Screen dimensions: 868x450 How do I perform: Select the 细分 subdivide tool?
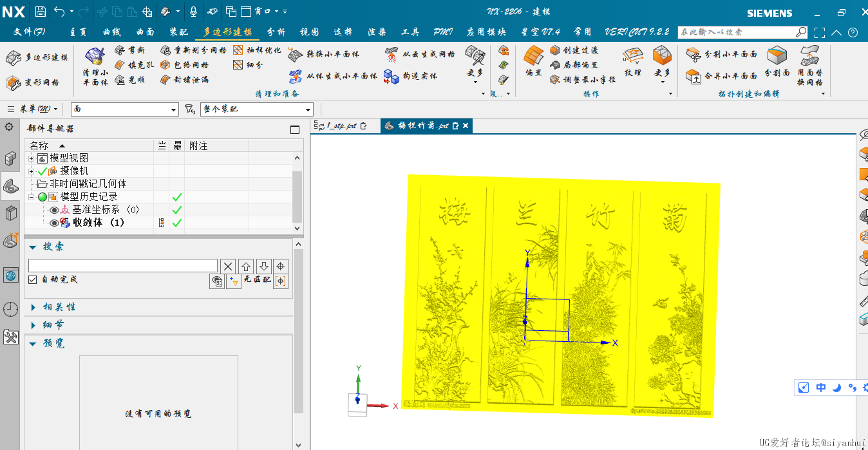pos(248,65)
